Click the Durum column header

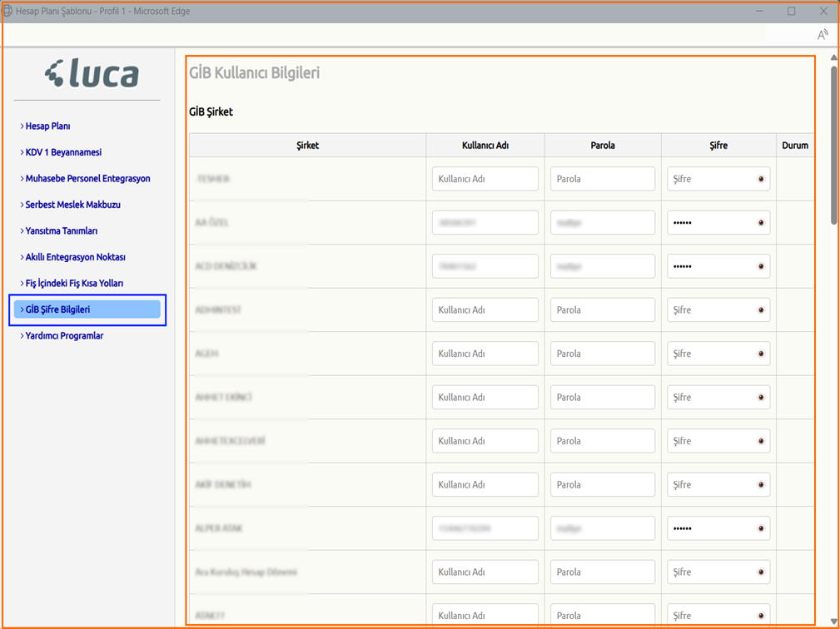(795, 146)
